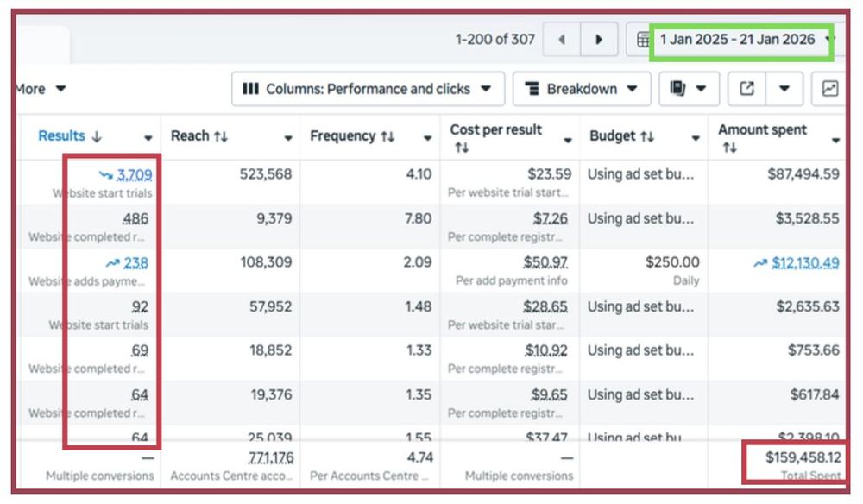Open the date range picker calendar icon
The image size is (863, 504).
(643, 40)
